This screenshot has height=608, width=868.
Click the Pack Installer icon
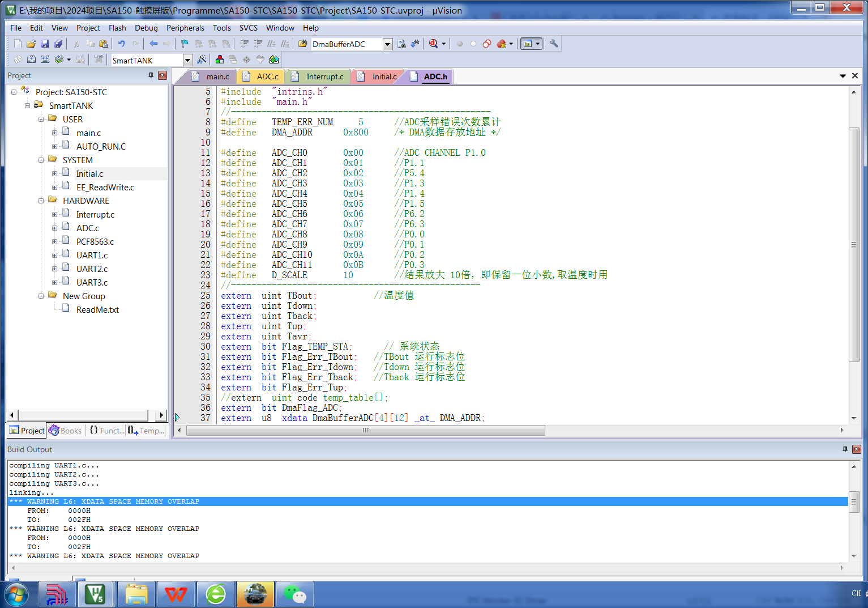click(274, 59)
